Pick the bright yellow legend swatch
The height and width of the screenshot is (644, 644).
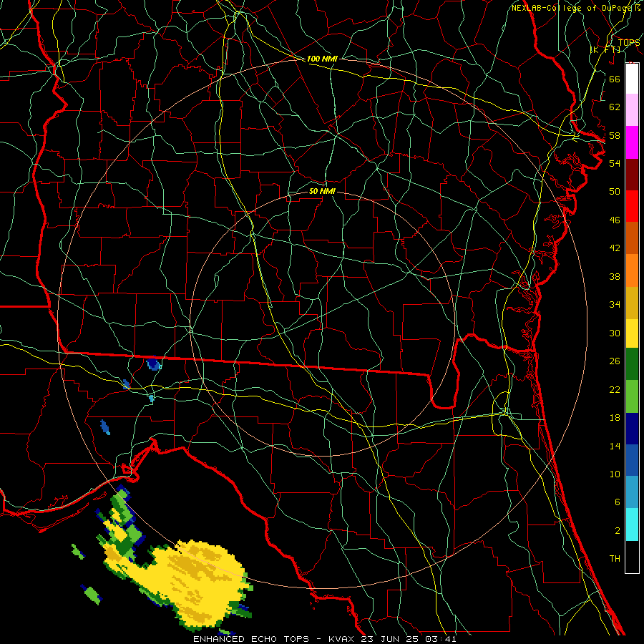click(632, 333)
